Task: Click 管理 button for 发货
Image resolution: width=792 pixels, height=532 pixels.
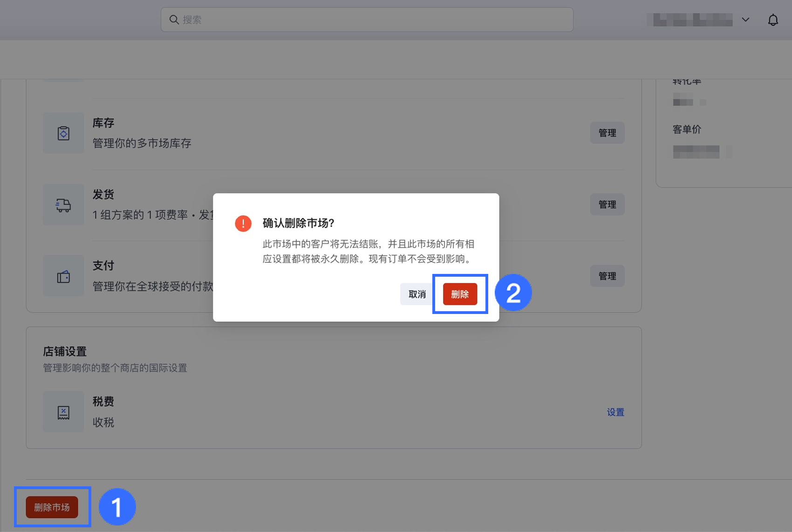Action: point(607,205)
